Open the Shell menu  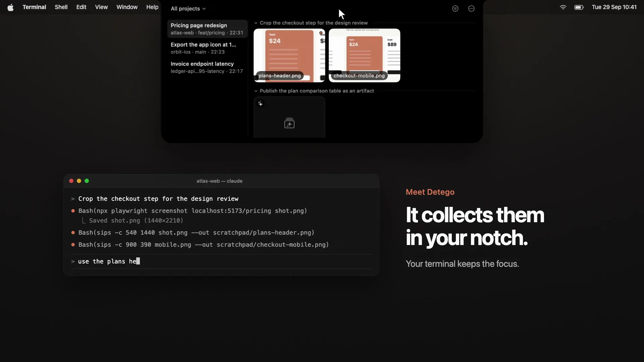pos(61,7)
